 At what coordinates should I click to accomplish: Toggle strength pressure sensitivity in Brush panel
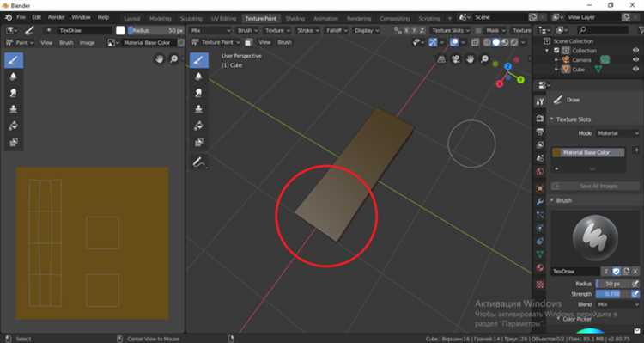(x=635, y=294)
